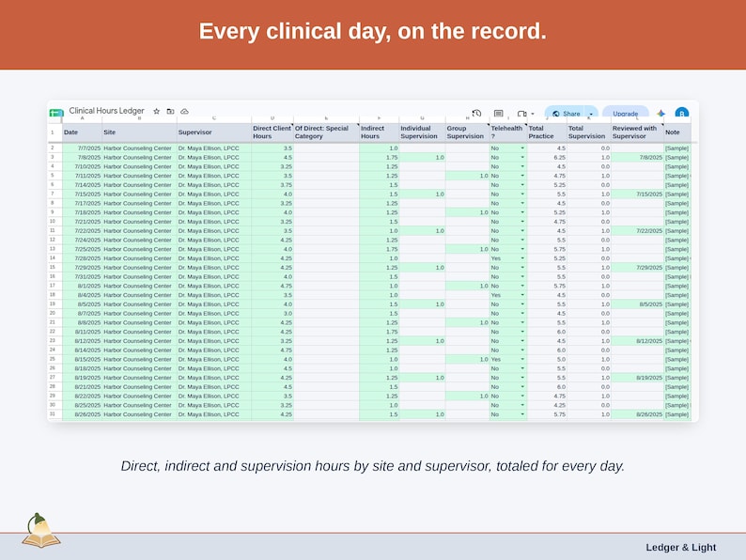Edit the Clinical Hours Ledger title
The width and height of the screenshot is (746, 560).
(x=106, y=111)
